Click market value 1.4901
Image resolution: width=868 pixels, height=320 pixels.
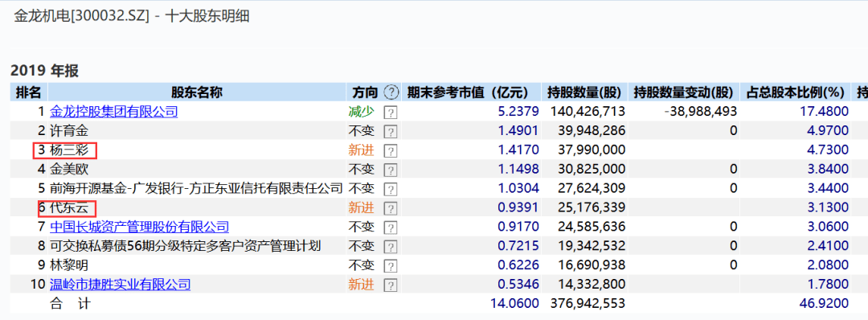518,131
